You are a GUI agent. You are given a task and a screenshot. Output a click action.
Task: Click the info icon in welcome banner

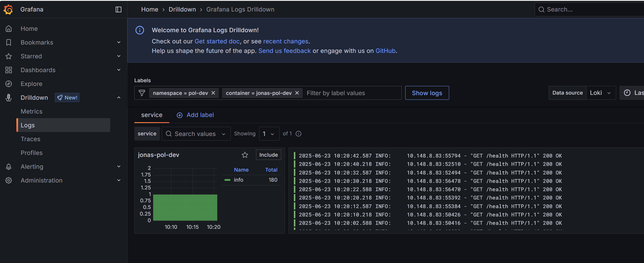[140, 30]
